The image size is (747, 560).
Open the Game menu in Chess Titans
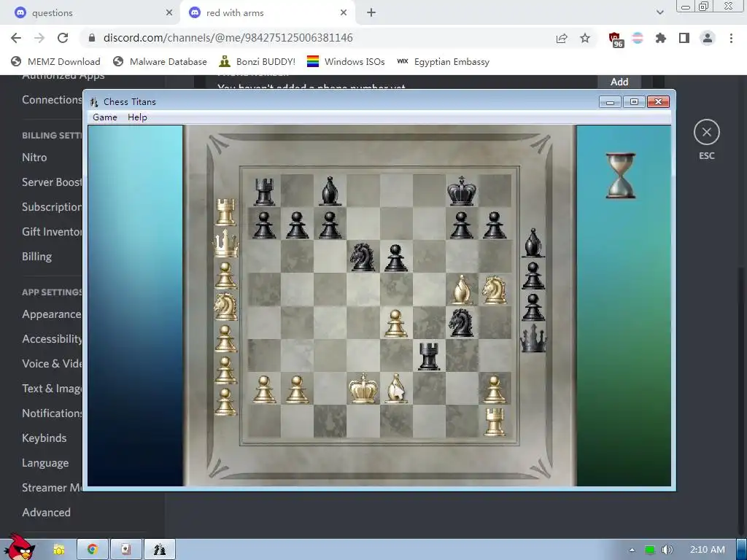coord(105,117)
